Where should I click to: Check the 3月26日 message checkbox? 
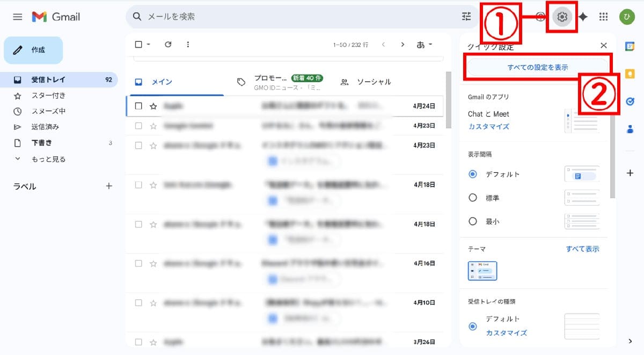(x=138, y=342)
